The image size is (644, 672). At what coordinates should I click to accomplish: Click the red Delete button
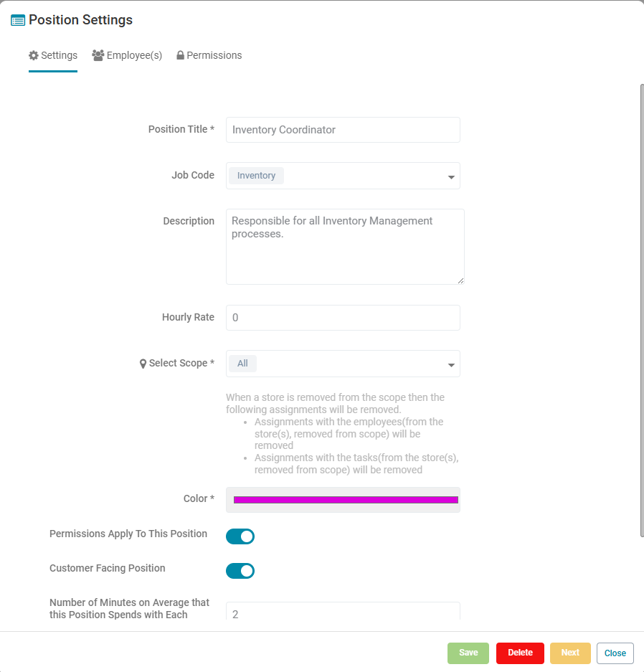coord(520,653)
